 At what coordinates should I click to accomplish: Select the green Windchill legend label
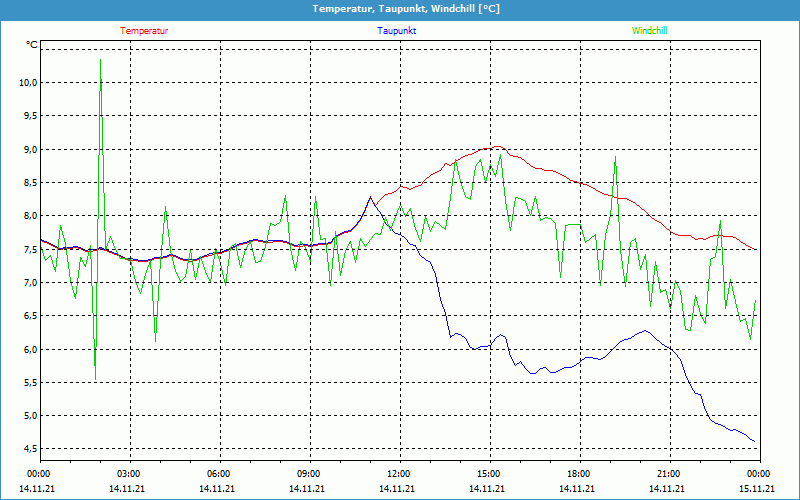click(649, 31)
